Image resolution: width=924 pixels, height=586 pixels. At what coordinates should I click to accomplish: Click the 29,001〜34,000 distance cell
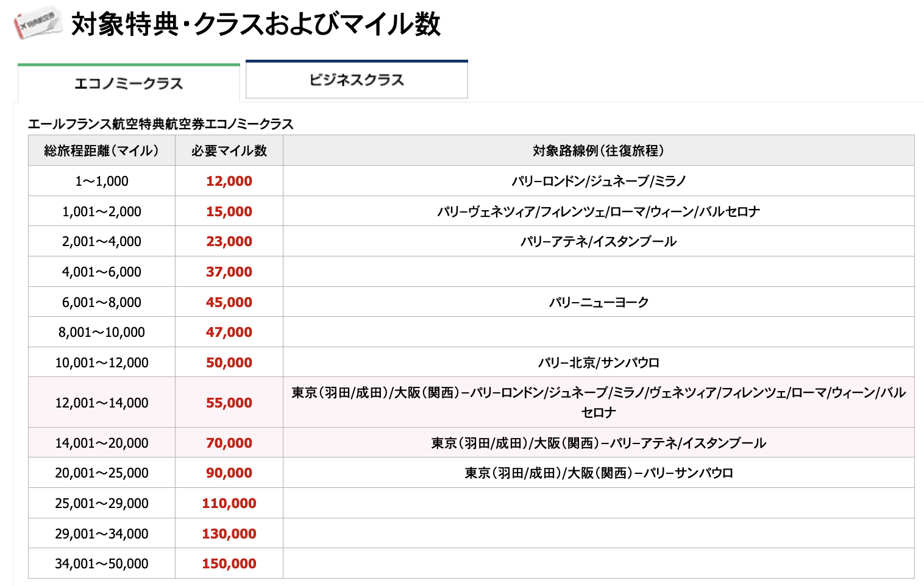(102, 534)
